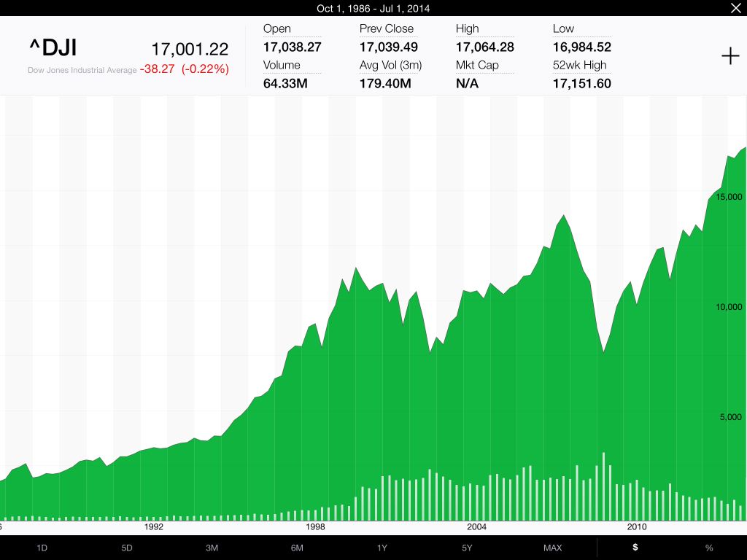Screen dimensions: 747x560
Task: Click the 2004 x-axis label
Action: [x=476, y=526]
